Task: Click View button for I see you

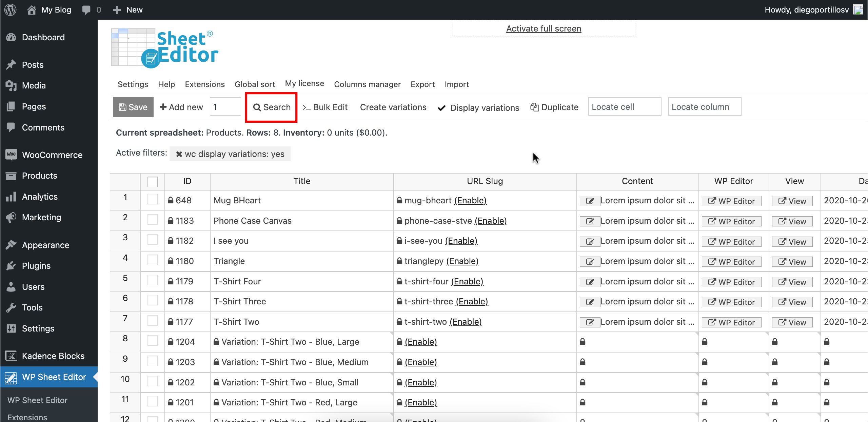Action: click(792, 242)
